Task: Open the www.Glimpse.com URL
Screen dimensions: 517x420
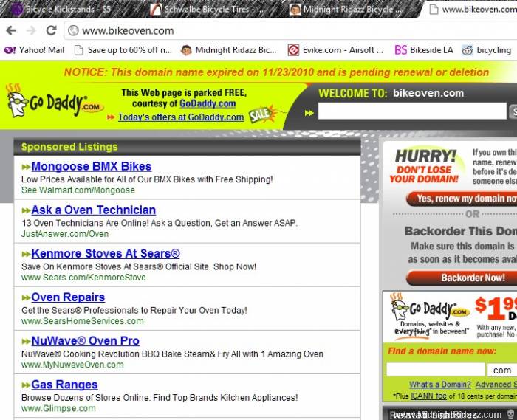Action: 58,408
